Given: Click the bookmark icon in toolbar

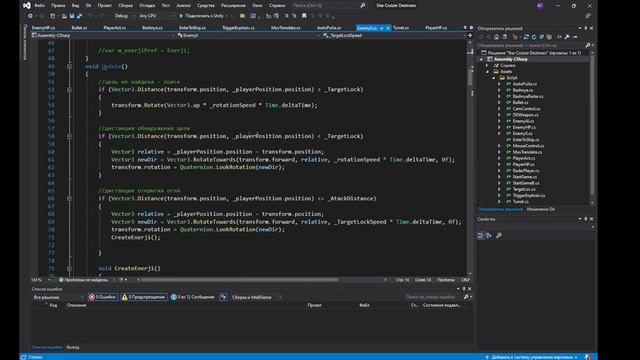Looking at the screenshot, I should 304,16.
